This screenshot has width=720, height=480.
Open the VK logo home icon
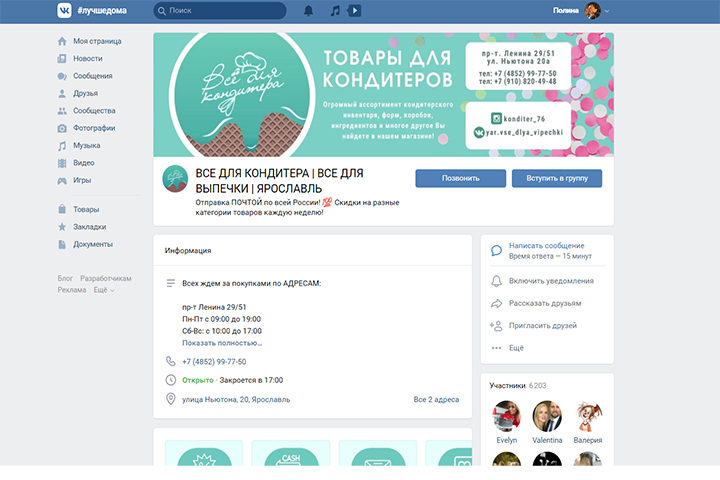[64, 10]
